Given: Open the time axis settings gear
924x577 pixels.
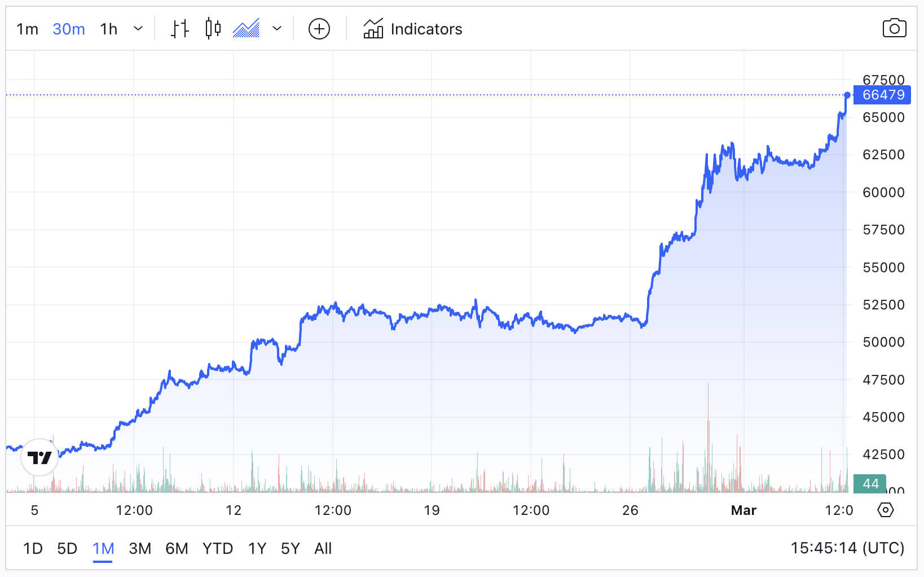Looking at the screenshot, I should coord(885,510).
